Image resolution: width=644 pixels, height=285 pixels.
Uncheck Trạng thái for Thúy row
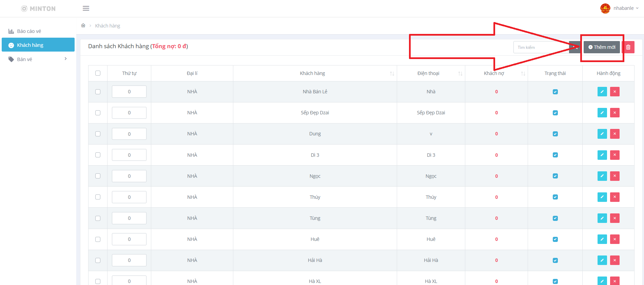pyautogui.click(x=555, y=197)
